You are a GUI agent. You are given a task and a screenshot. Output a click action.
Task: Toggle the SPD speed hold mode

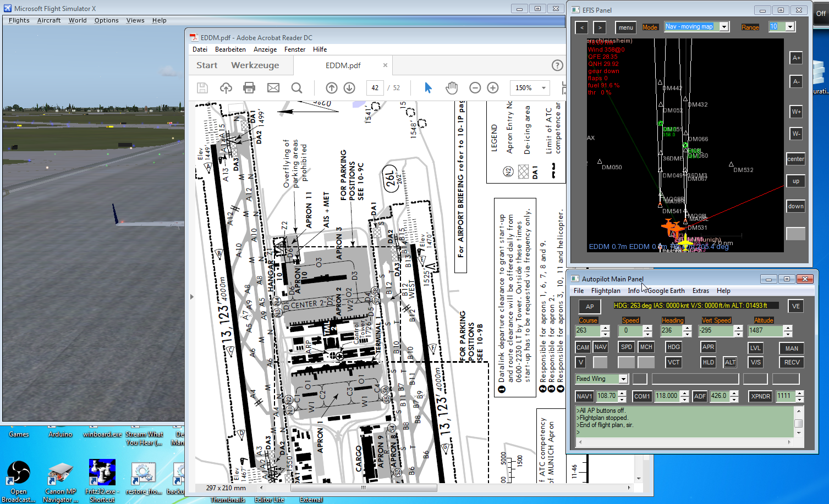pyautogui.click(x=627, y=347)
